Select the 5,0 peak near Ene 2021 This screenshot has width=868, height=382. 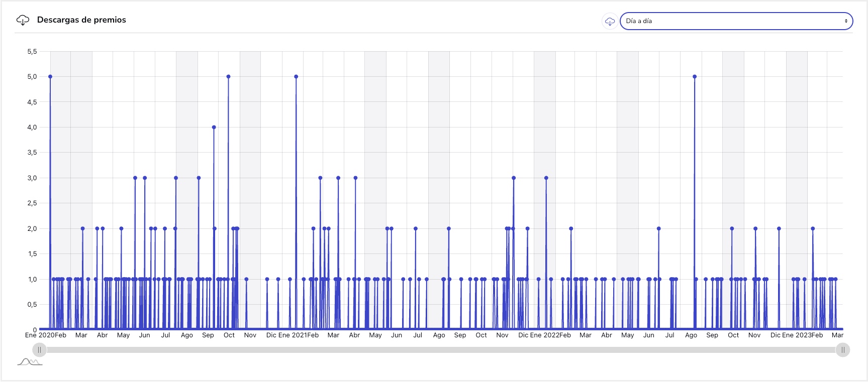pos(296,77)
